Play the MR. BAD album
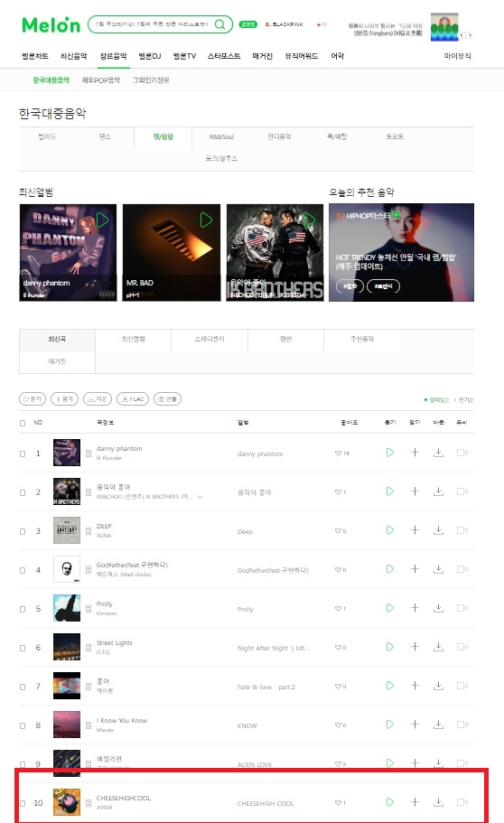The image size is (504, 823). click(x=206, y=220)
